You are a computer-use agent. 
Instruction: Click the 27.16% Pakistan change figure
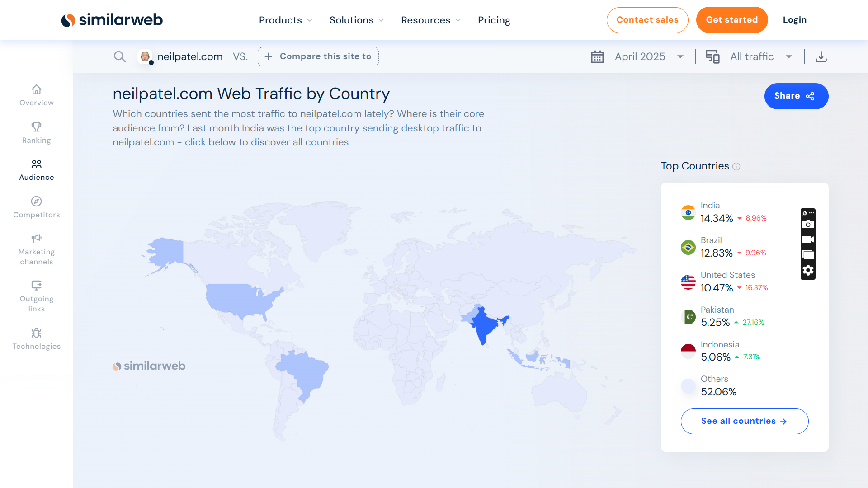753,323
